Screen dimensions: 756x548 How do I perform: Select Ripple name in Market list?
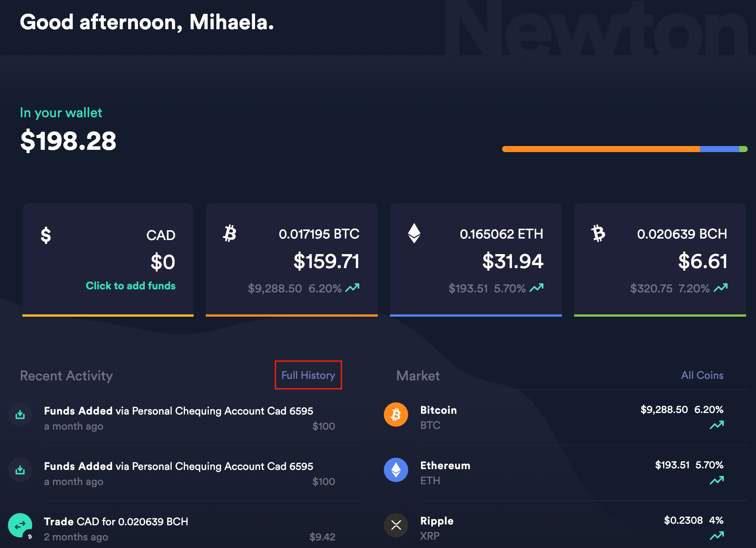(x=437, y=521)
